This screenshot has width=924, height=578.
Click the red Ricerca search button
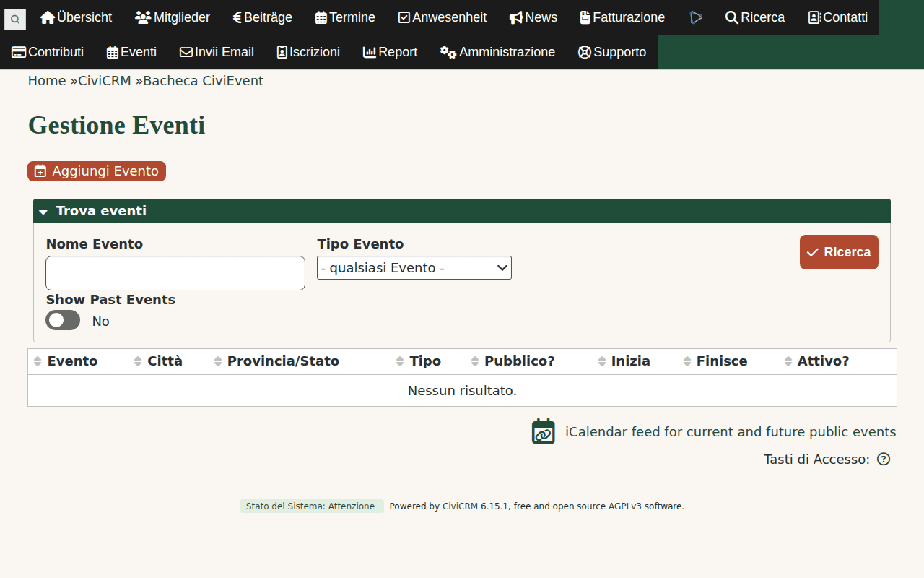tap(839, 252)
